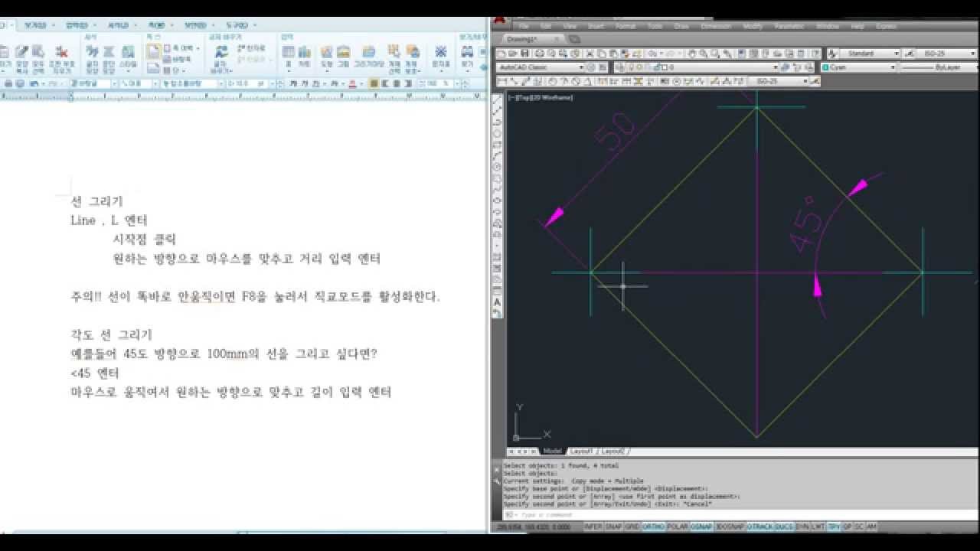Image resolution: width=980 pixels, height=551 pixels.
Task: Click the Layer Properties Manager icon
Action: [x=618, y=67]
